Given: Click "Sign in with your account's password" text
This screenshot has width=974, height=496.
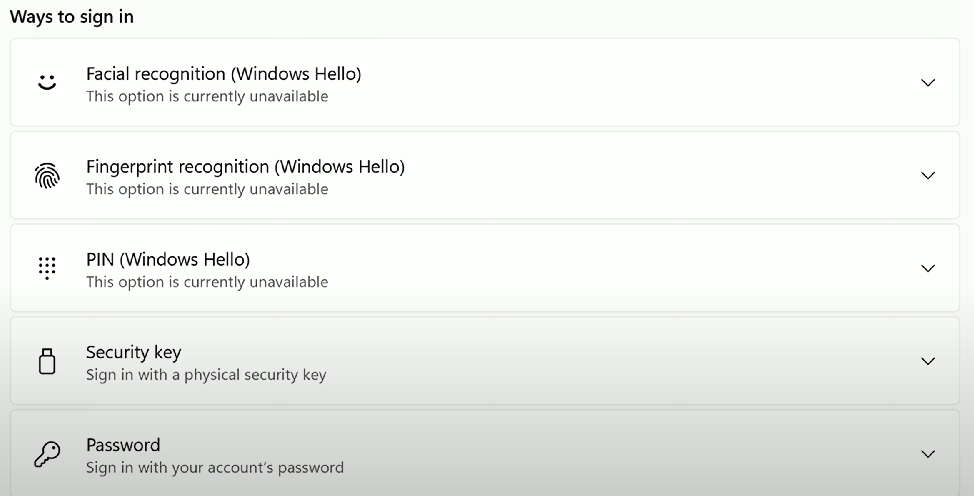Looking at the screenshot, I should pos(215,467).
